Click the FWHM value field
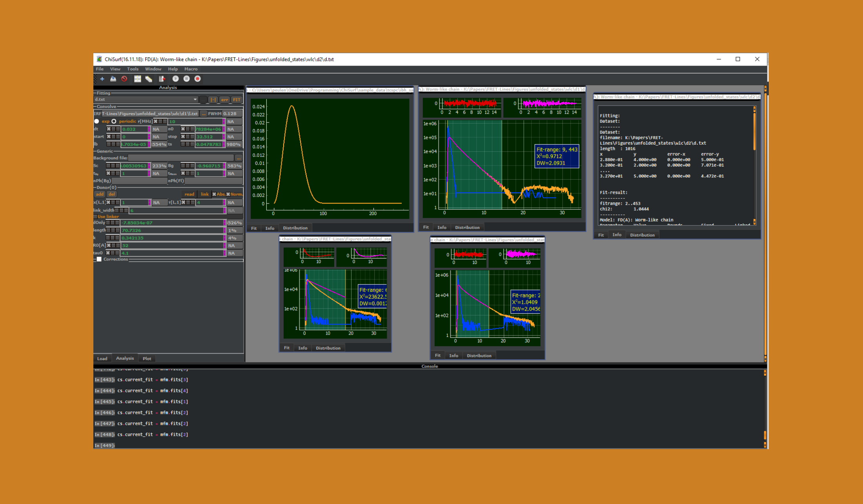863x504 pixels. point(233,114)
